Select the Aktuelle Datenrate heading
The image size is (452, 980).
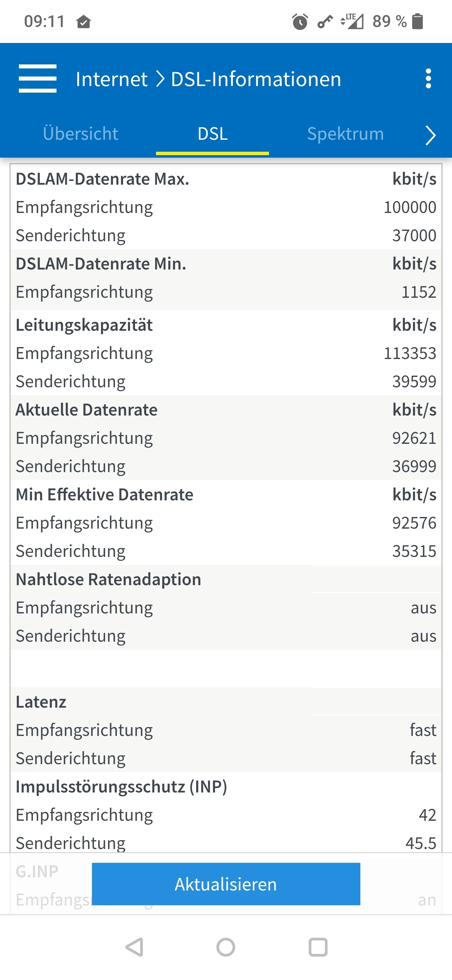point(87,410)
